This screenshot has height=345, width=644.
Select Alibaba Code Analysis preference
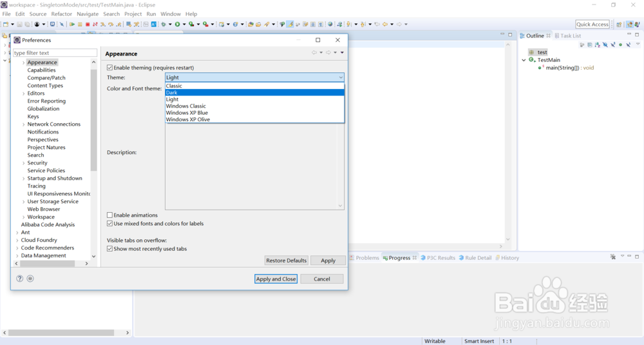[48, 224]
